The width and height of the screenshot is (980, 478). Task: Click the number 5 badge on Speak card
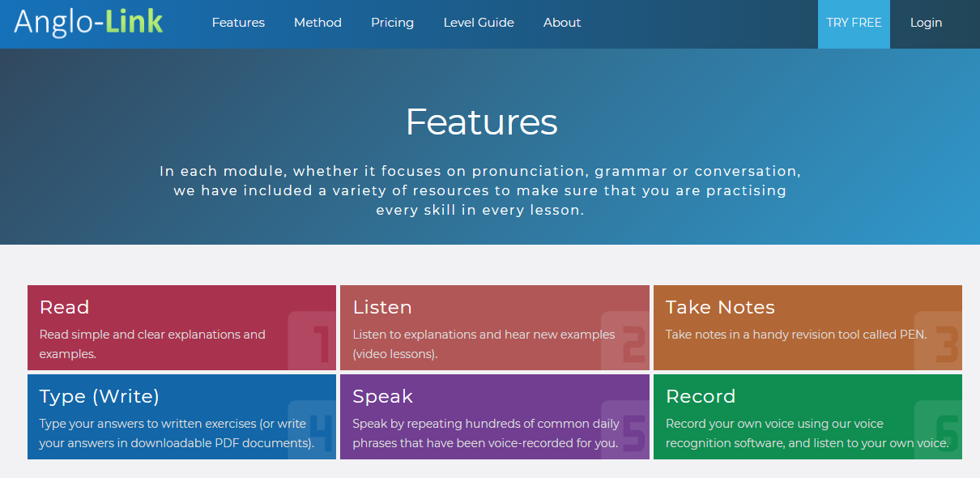[625, 429]
